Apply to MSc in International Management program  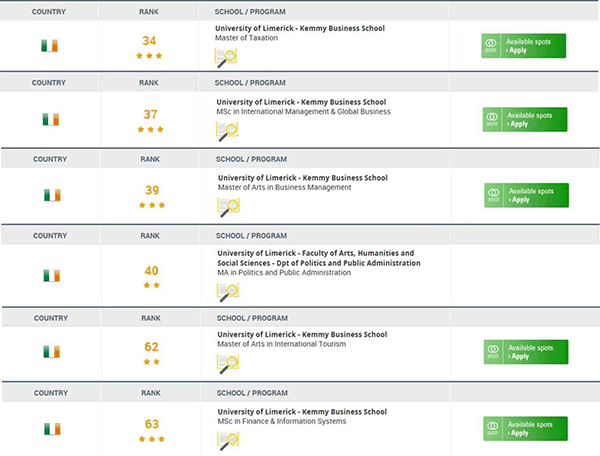525,119
